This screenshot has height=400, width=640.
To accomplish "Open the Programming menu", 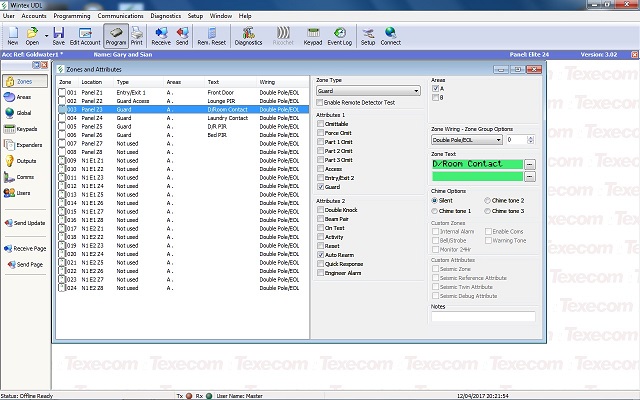I will 72,16.
